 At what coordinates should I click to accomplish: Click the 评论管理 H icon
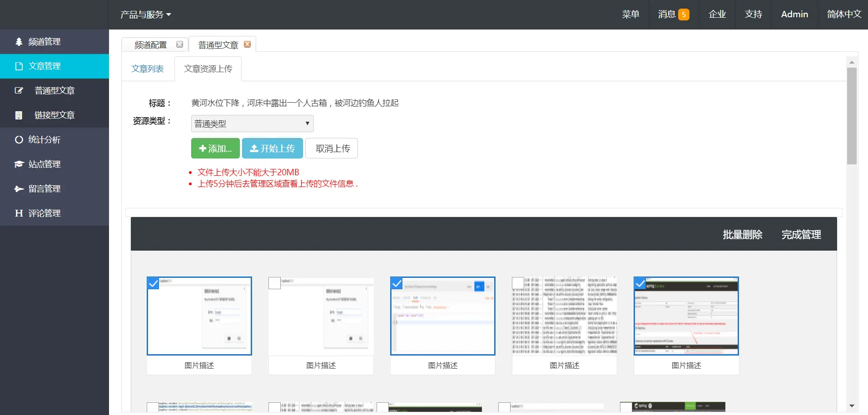pyautogui.click(x=19, y=213)
